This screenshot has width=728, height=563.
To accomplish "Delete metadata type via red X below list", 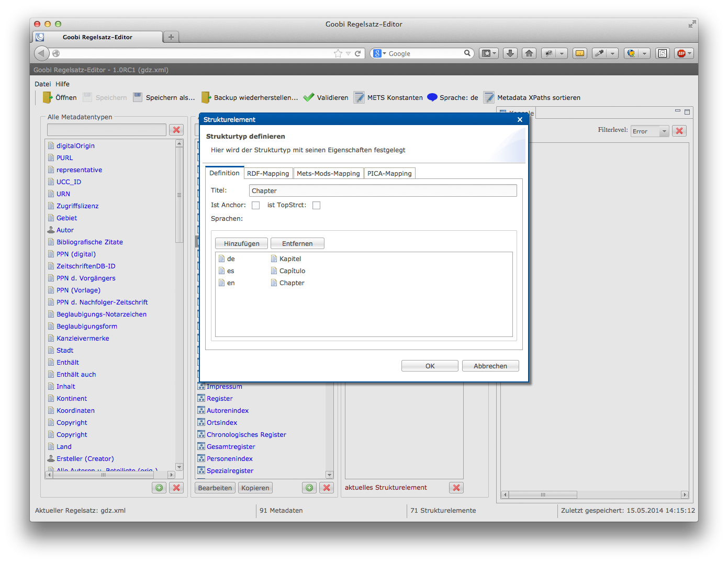I will 176,488.
